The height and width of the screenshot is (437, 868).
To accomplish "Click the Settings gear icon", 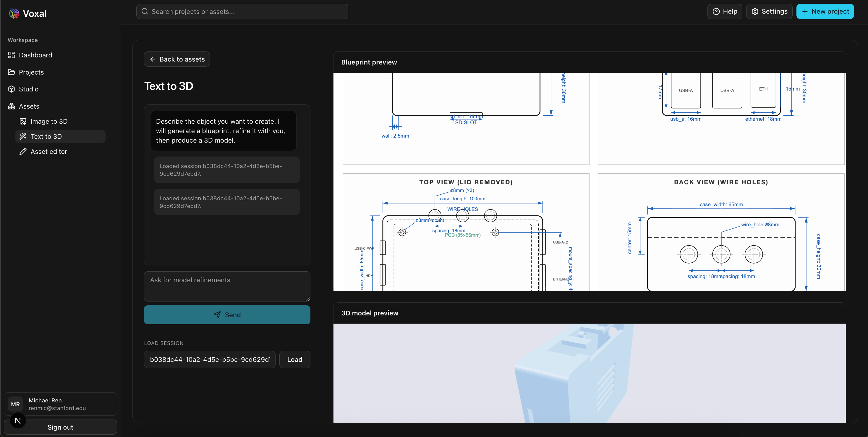I will (755, 12).
